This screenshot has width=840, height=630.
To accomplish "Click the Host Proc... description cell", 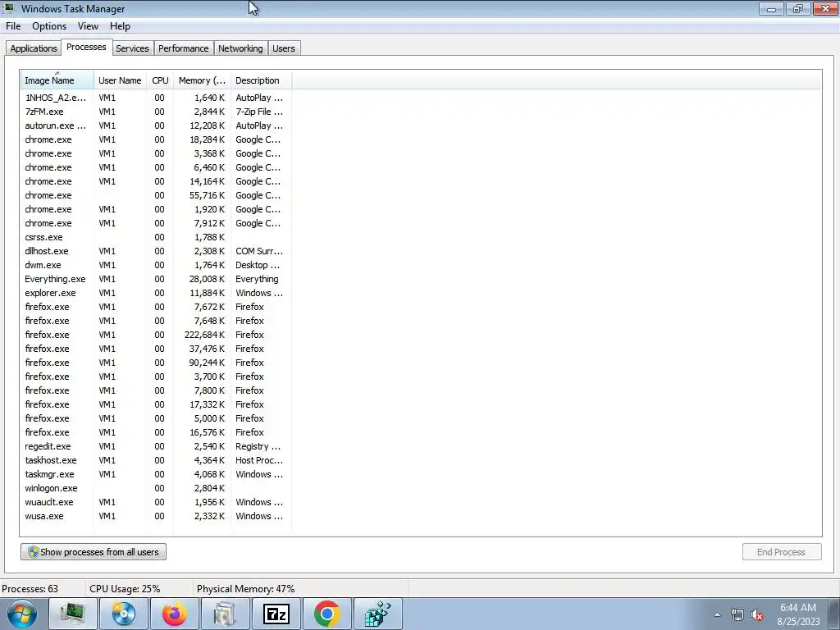I will point(259,459).
